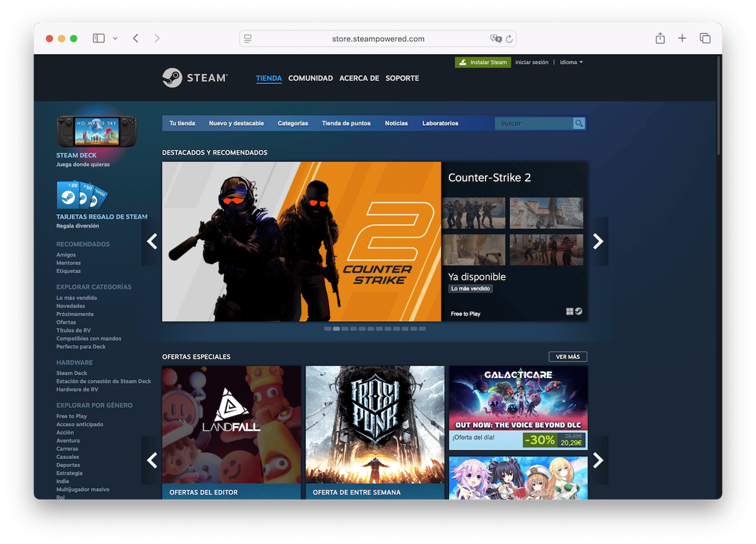Toggle Safari sidebar icon
The height and width of the screenshot is (544, 756).
coord(99,39)
